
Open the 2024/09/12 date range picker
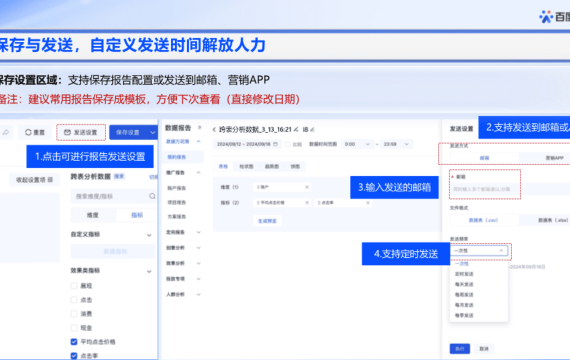[x=247, y=144]
